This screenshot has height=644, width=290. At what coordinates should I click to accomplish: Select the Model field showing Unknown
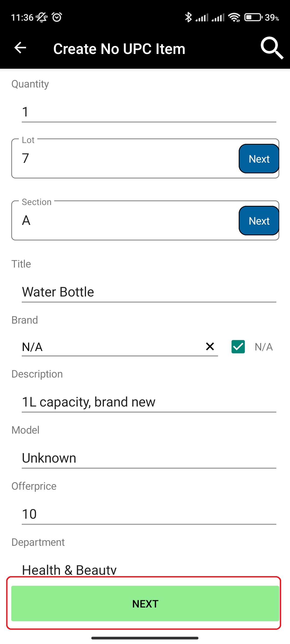pos(149,458)
